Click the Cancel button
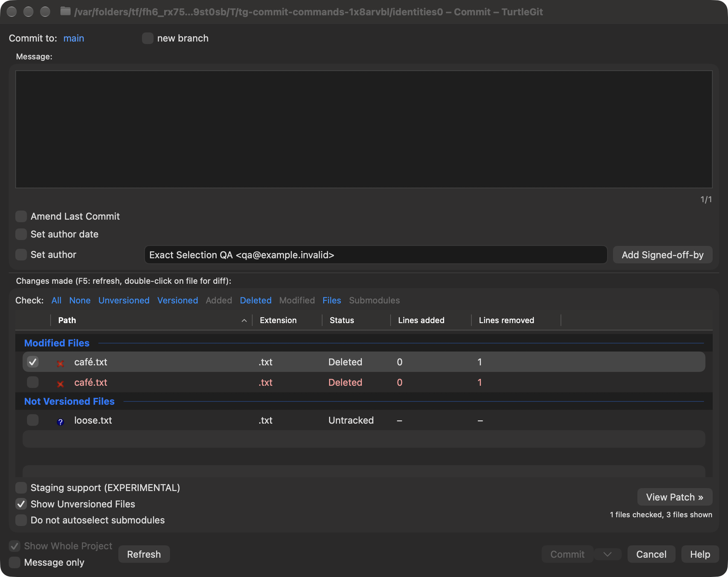The height and width of the screenshot is (577, 728). 651,554
